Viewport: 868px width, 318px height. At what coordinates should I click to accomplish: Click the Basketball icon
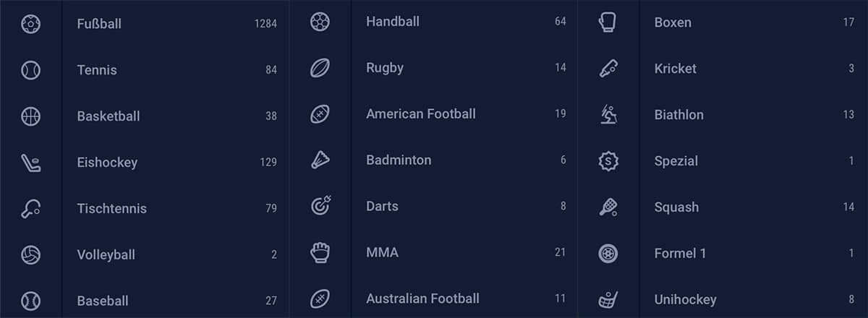coord(30,116)
